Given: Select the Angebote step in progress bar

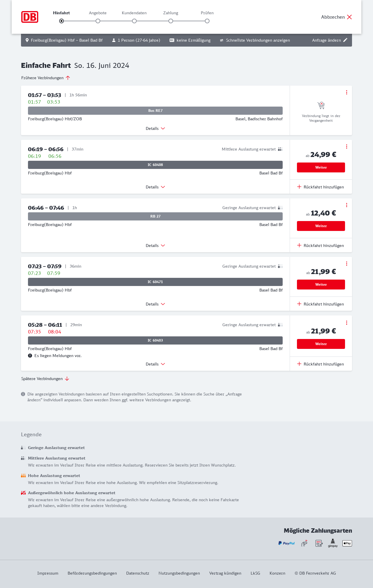Looking at the screenshot, I should pos(98,21).
